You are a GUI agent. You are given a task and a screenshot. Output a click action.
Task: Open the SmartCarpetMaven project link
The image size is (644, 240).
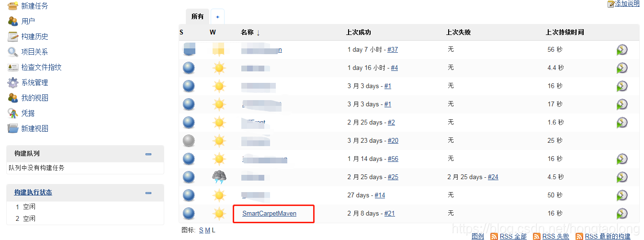(x=269, y=214)
